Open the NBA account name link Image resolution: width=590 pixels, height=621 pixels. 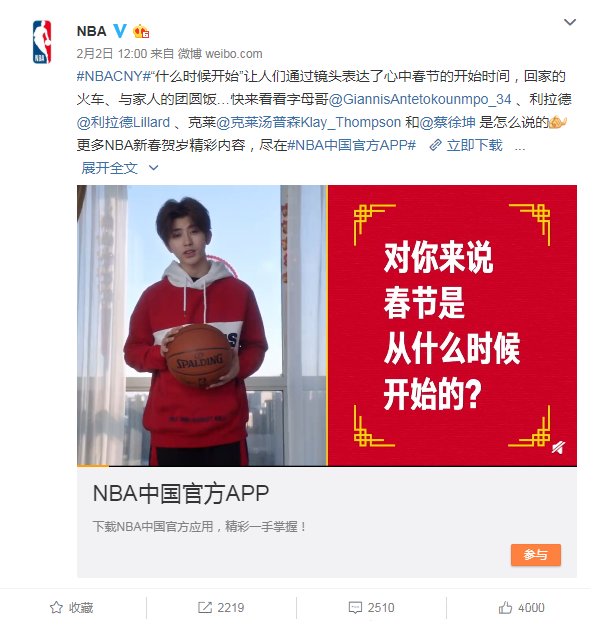click(91, 31)
